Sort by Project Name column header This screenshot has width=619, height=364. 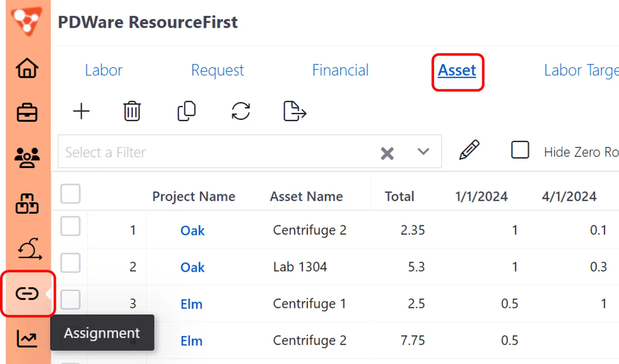pyautogui.click(x=193, y=197)
